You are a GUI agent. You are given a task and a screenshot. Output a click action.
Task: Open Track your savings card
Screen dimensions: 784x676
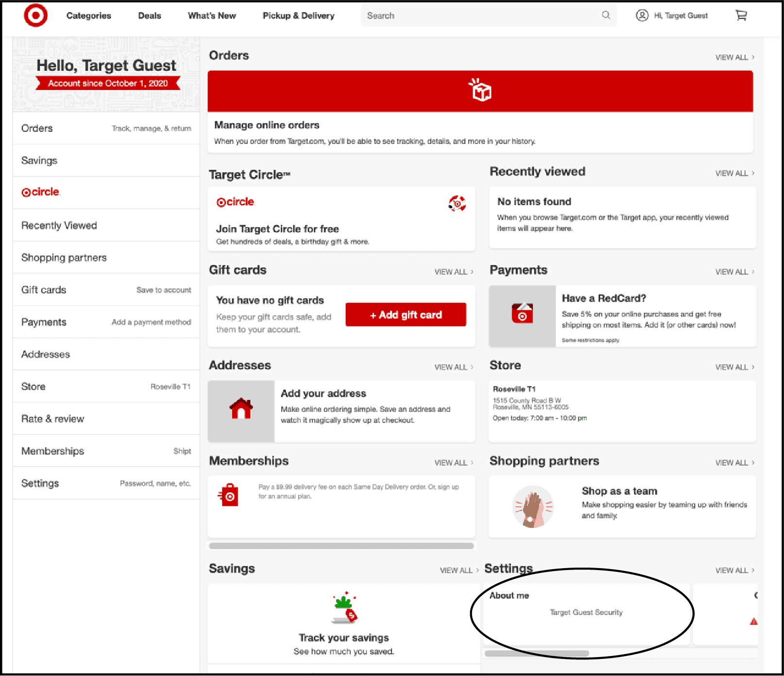(344, 624)
